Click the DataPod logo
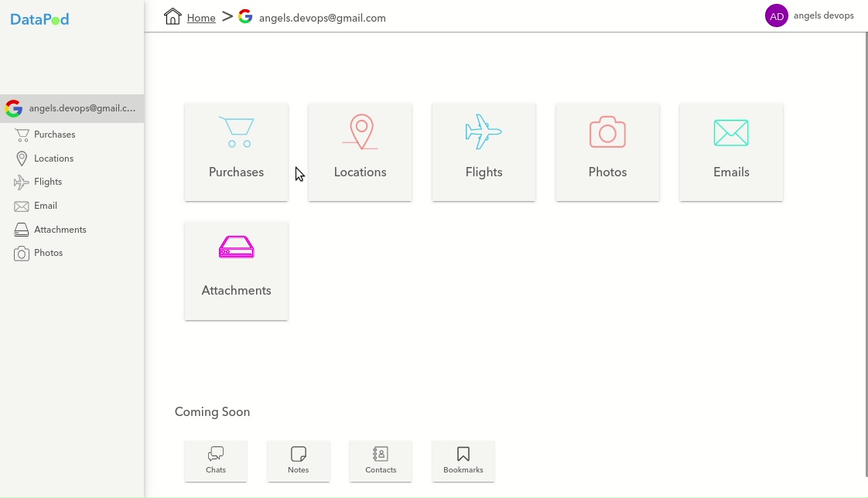 click(x=39, y=19)
